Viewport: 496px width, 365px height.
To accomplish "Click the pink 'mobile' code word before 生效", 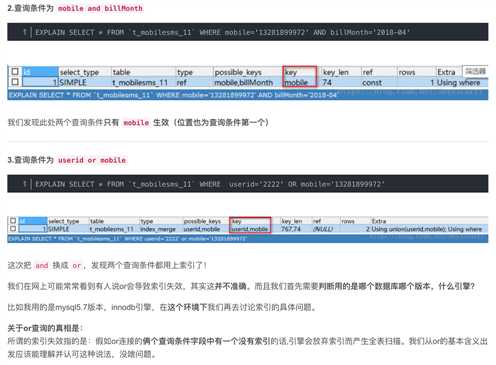I will [x=136, y=123].
